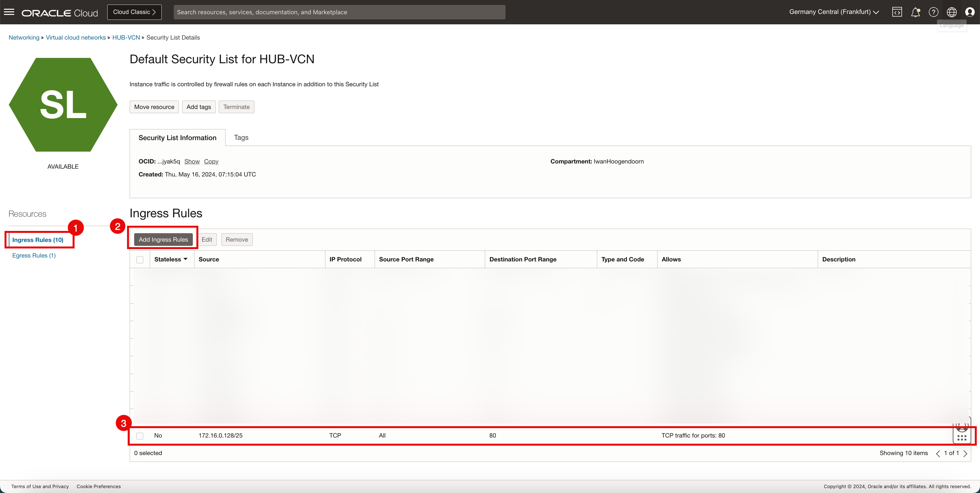Click the Egress Rules link in Resources
This screenshot has width=980, height=493.
pos(35,255)
